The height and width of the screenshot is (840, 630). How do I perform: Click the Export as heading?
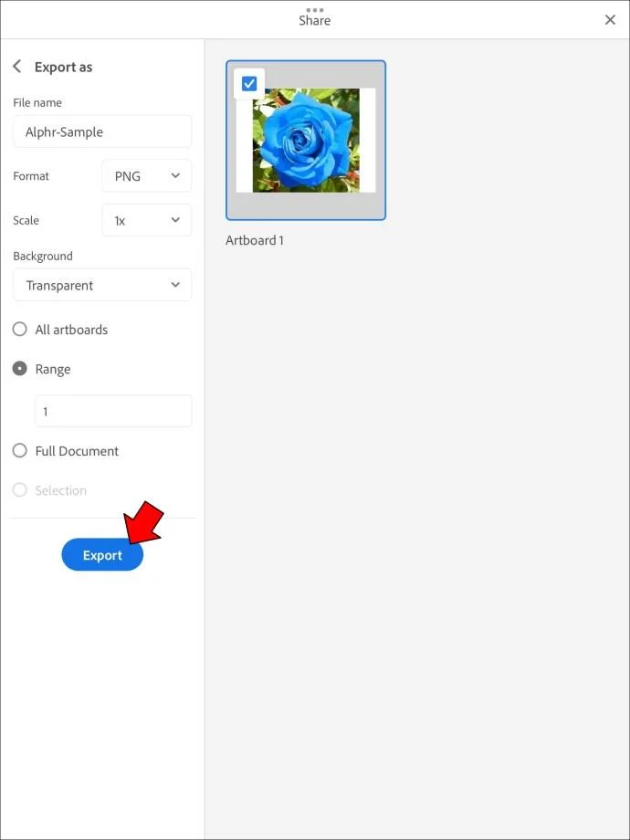coord(63,67)
